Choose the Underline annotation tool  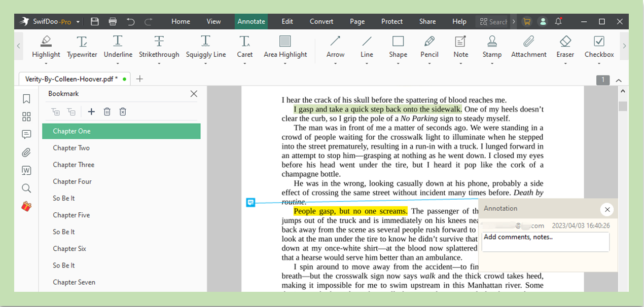coord(118,47)
